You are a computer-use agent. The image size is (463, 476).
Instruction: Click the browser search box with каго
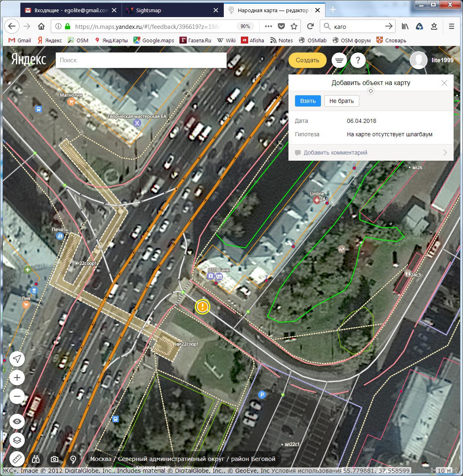[358, 26]
